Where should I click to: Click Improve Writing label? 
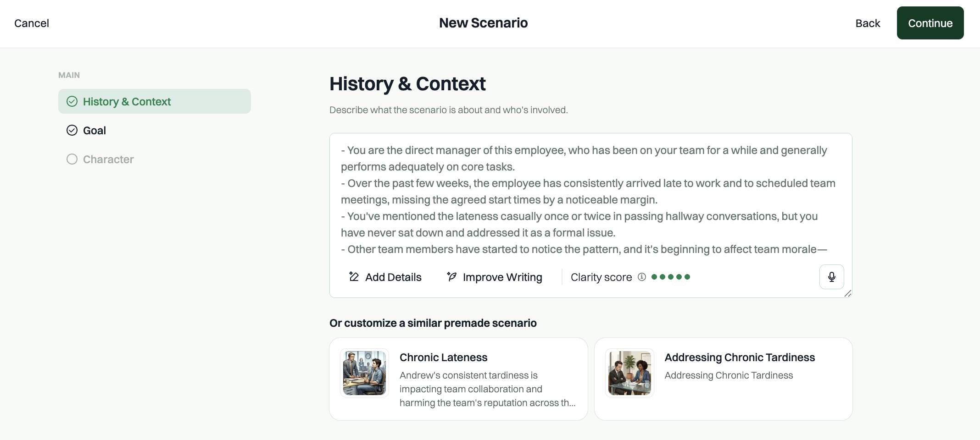[x=502, y=277]
